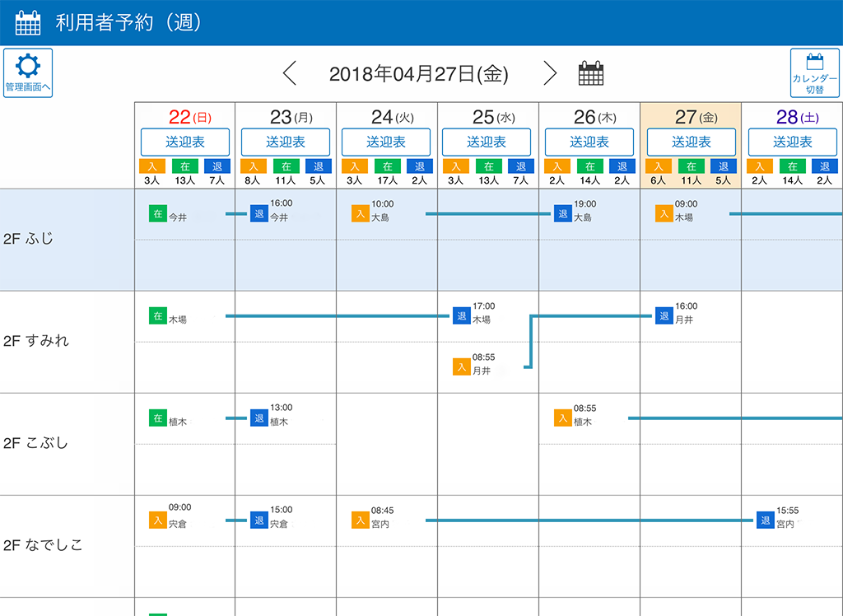Viewport: 843px width, 616px height.
Task: Click green staying icon for 木場
Action: click(x=158, y=315)
